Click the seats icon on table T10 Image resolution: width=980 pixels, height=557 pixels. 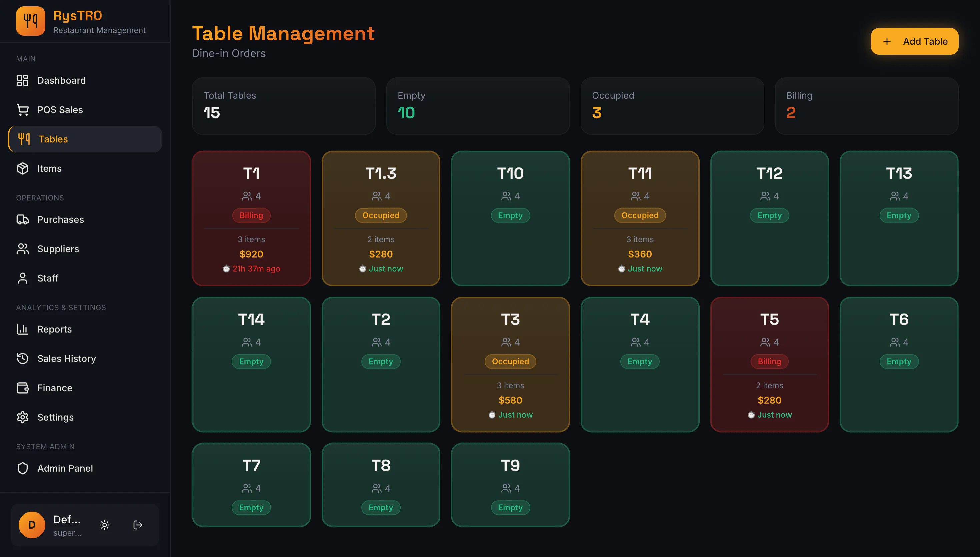[506, 196]
